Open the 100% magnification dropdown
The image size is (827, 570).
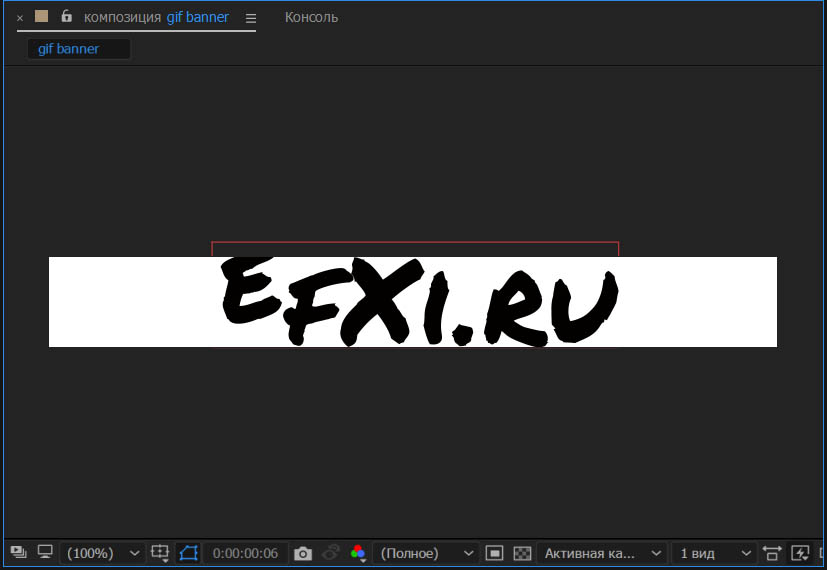pos(101,553)
